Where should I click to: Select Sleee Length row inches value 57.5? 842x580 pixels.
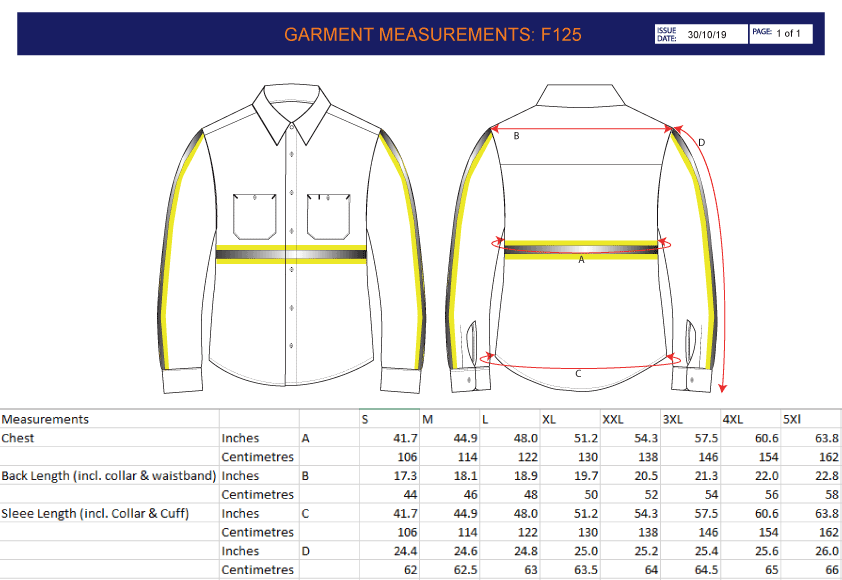coord(706,513)
